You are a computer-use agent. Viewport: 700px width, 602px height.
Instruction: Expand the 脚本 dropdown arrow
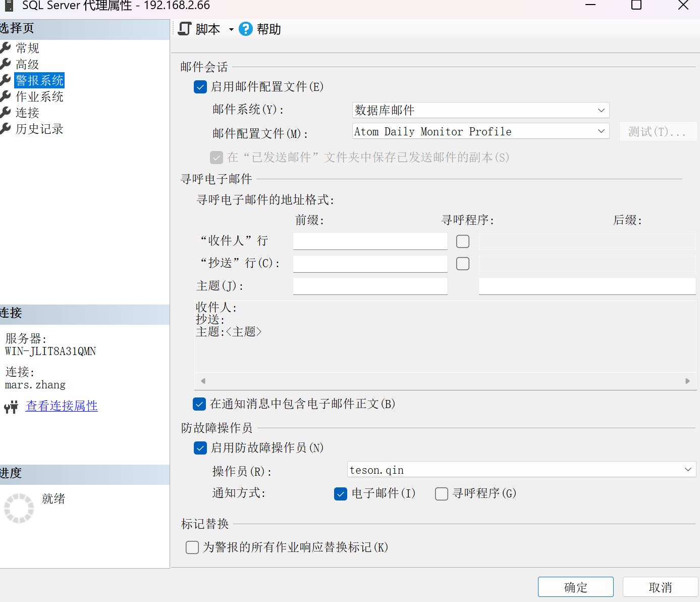[231, 29]
